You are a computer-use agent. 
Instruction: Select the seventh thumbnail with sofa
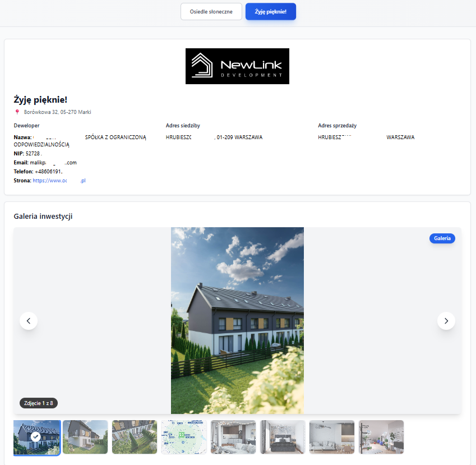(x=332, y=437)
